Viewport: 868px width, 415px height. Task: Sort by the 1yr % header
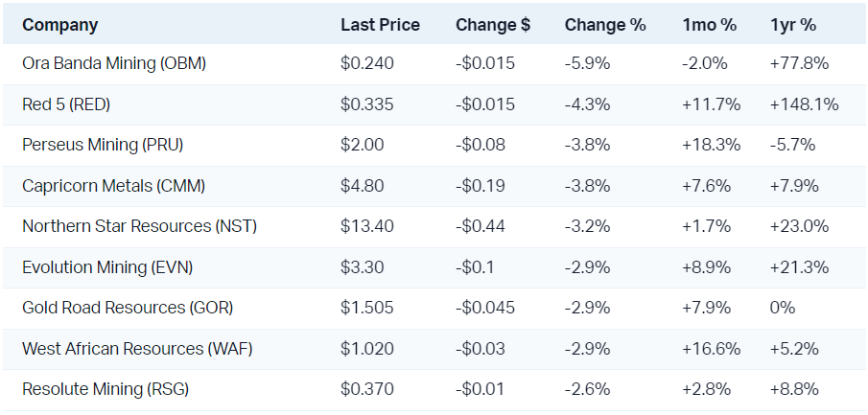click(793, 25)
